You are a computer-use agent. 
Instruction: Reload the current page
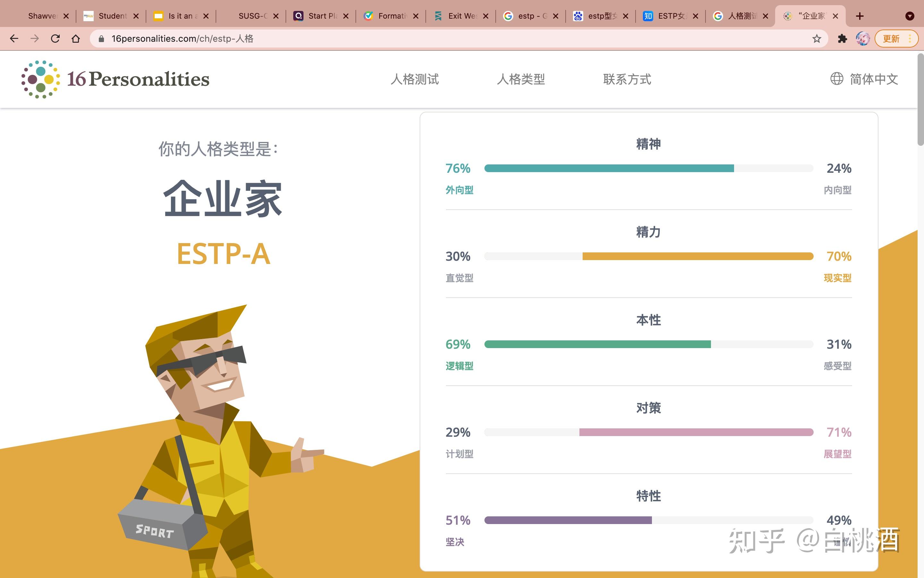tap(56, 39)
